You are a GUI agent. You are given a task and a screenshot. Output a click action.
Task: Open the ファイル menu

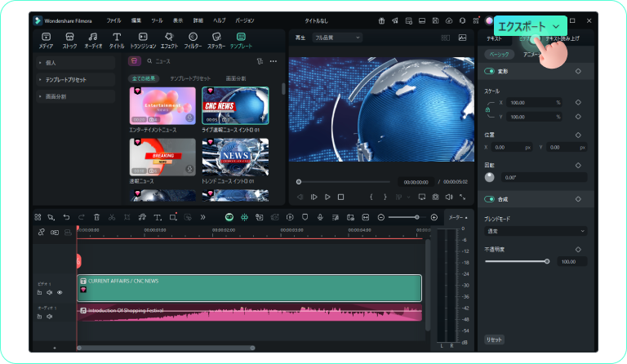point(113,20)
